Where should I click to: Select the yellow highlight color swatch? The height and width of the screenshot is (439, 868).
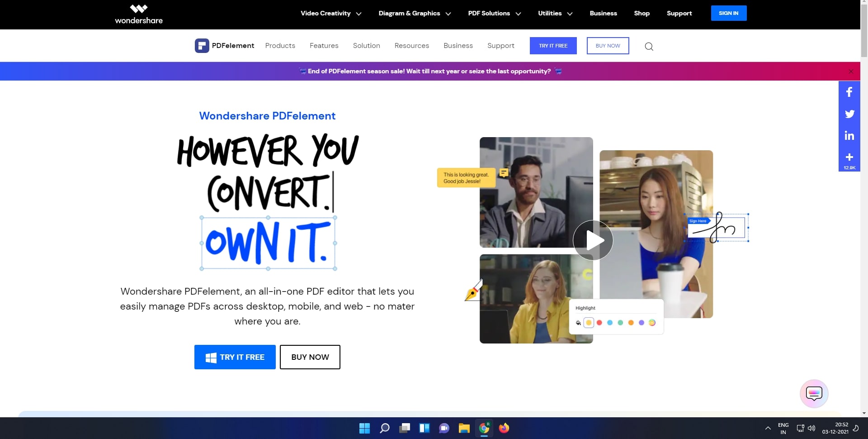pos(589,323)
